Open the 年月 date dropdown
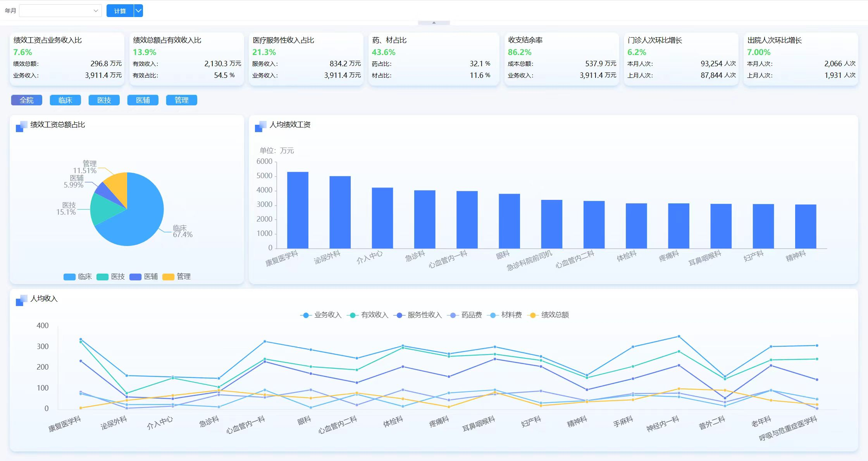This screenshot has height=461, width=868. tap(60, 11)
